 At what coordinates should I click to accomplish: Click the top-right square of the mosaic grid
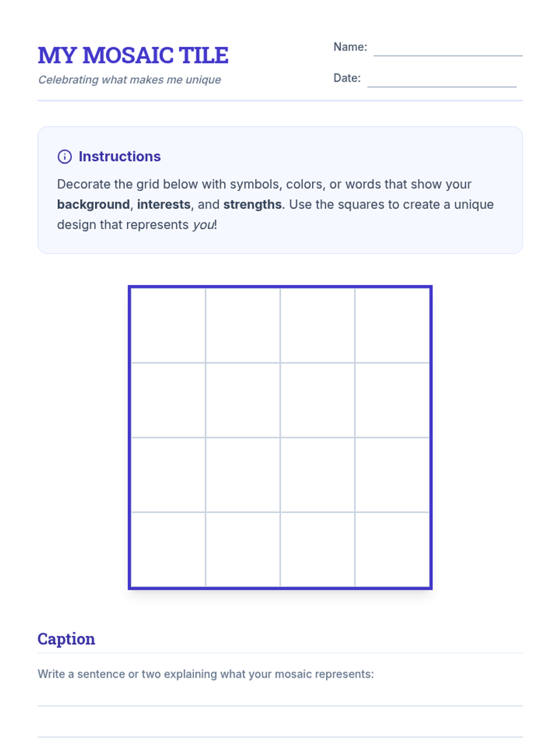(x=392, y=325)
